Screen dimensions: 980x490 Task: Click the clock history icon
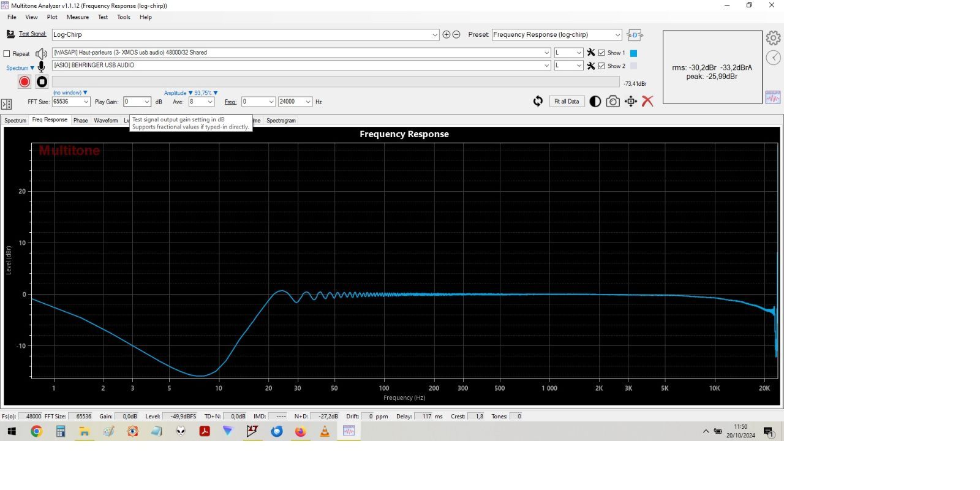(774, 58)
